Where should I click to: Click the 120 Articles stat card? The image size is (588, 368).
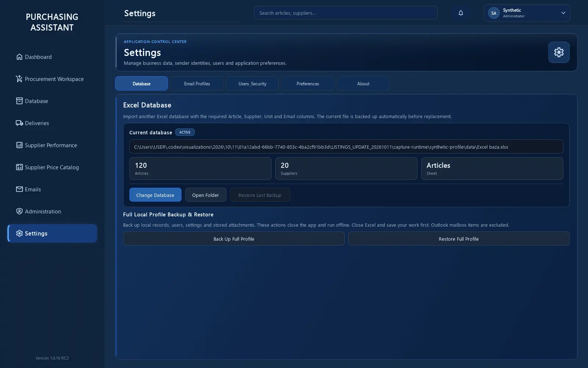200,169
